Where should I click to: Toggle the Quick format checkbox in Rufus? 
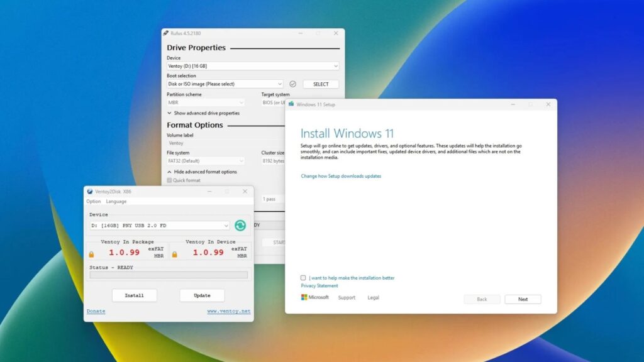pyautogui.click(x=169, y=180)
